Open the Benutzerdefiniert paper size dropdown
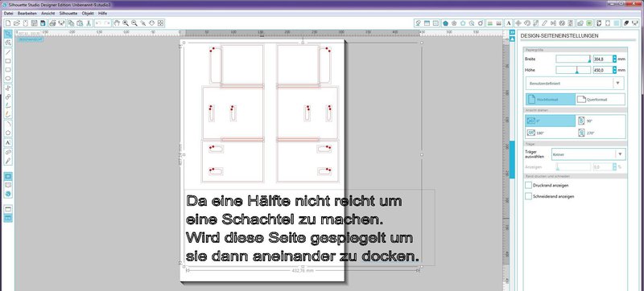This screenshot has height=291, width=644. 575,84
